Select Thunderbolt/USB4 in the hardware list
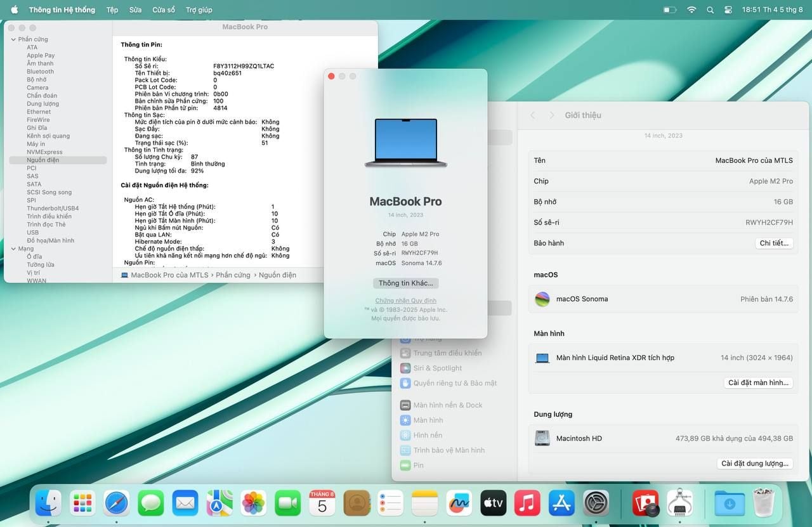 (53, 208)
